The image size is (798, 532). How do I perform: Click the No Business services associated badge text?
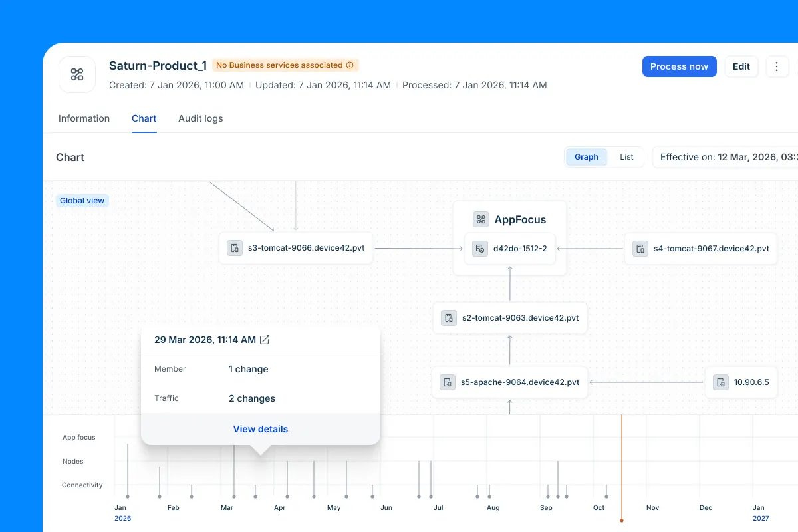(x=279, y=65)
